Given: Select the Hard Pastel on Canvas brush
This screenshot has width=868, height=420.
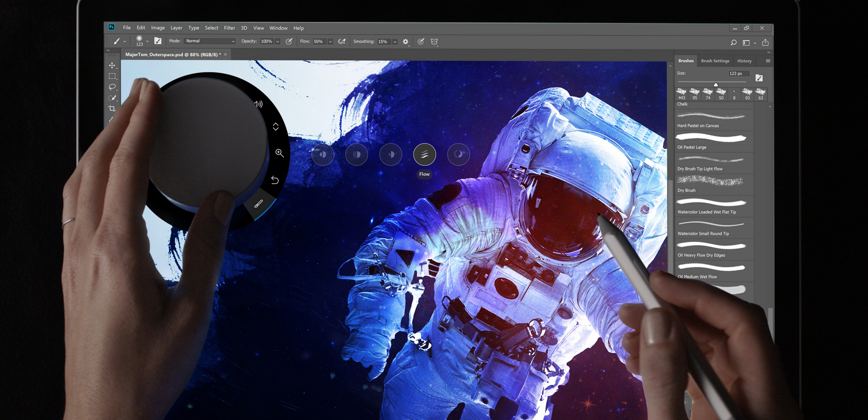Looking at the screenshot, I should click(714, 120).
